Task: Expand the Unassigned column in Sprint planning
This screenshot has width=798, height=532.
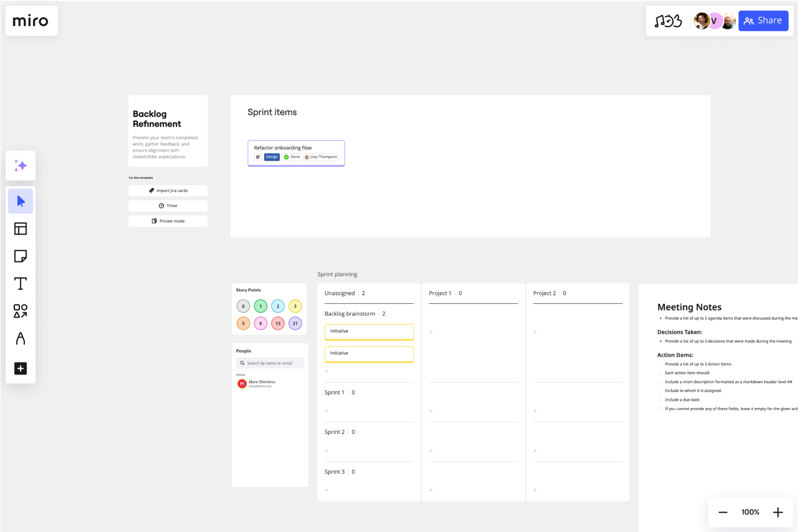Action: (x=340, y=293)
